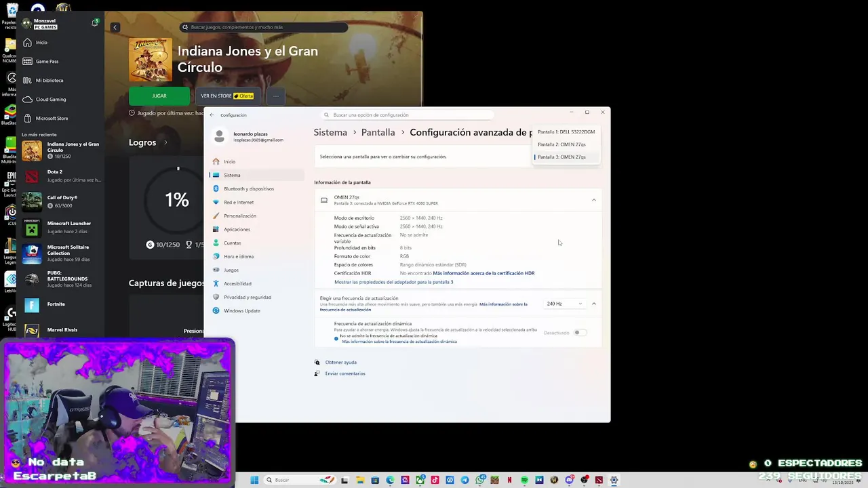Click Enviar comentarios link
The height and width of the screenshot is (488, 868).
pyautogui.click(x=345, y=373)
